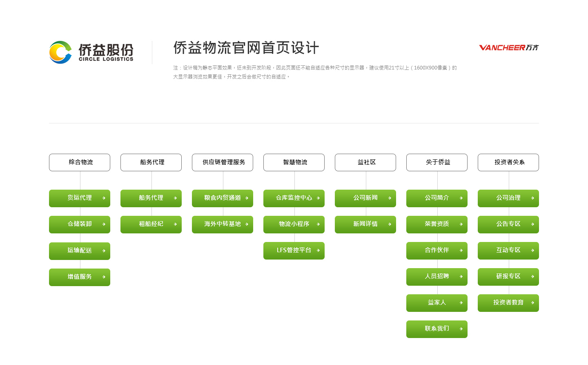Screen dimensions: 588x365
Task: Click the arrow icon on 增值服务
Action: pos(104,277)
